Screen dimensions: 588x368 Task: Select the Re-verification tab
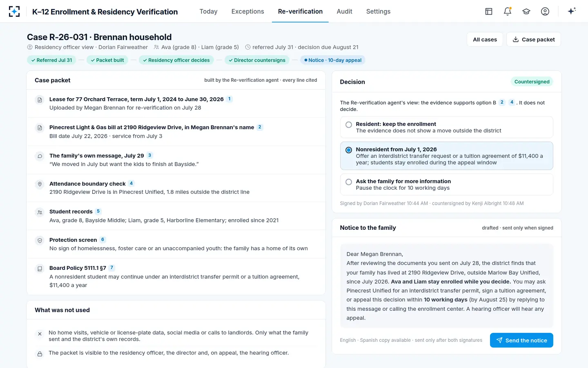300,11
